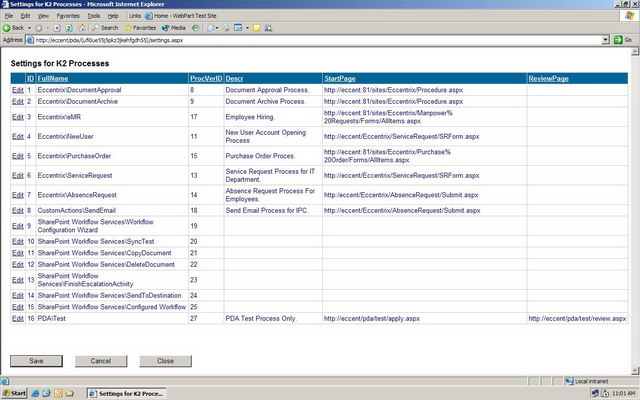Click the PDA Test Process Only description

point(261,318)
